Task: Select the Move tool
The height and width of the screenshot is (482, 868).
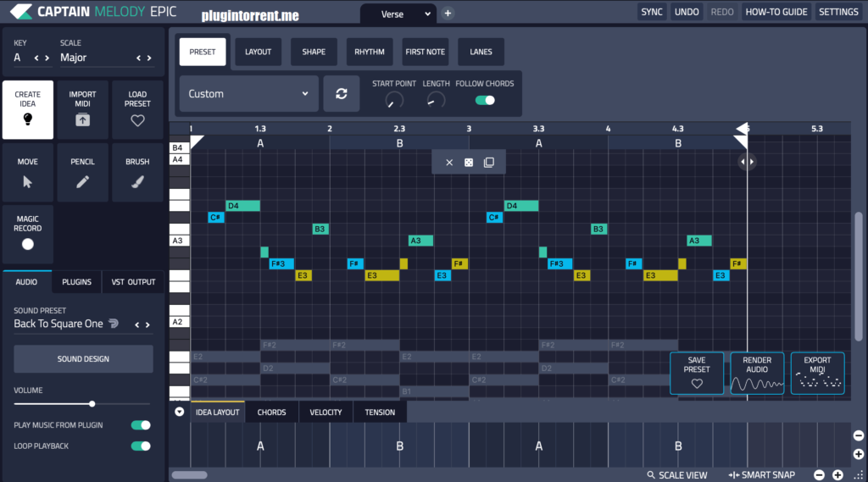Action: [28, 173]
